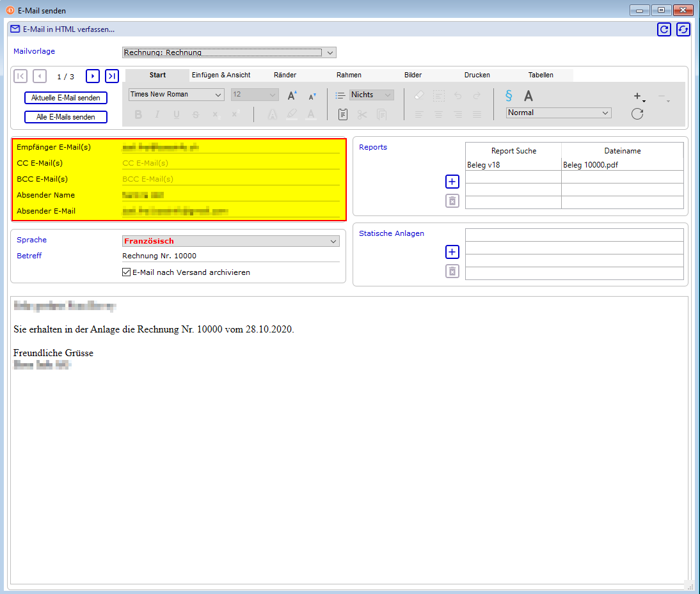The height and width of the screenshot is (594, 700).
Task: Click the paragraph symbol (§) icon
Action: point(509,96)
